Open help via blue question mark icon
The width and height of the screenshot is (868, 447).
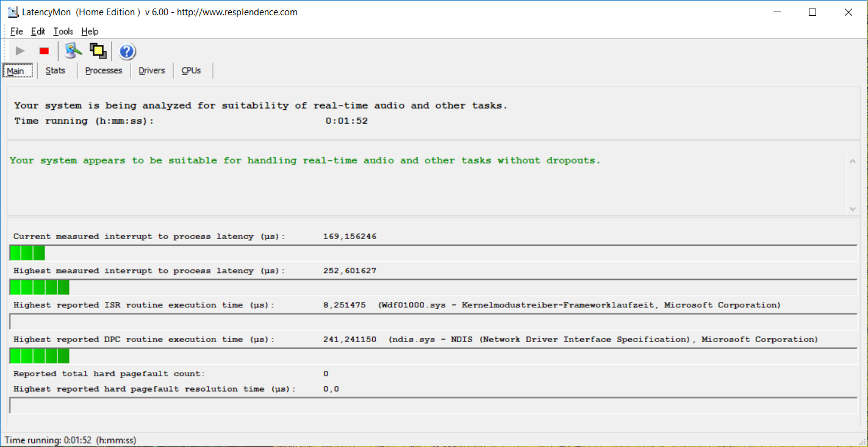point(127,51)
